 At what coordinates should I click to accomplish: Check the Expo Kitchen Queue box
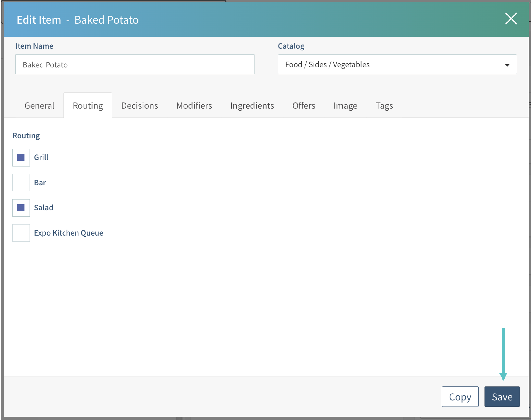[21, 233]
